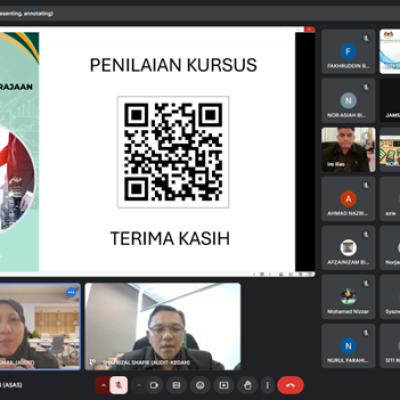This screenshot has height=400, width=400.
Task: Click the muted mic icon on NOR ASIAH tile
Action: point(366,87)
